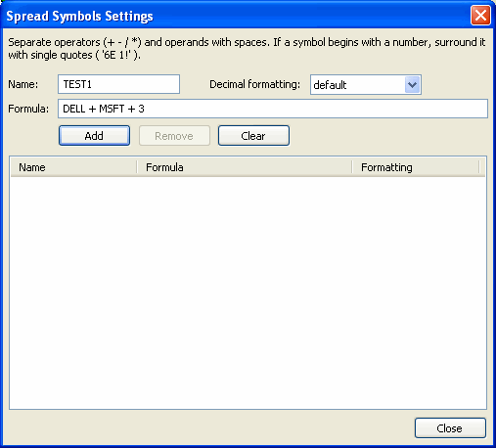The height and width of the screenshot is (448, 496).
Task: Close the dialog with the Close button
Action: coord(450,427)
